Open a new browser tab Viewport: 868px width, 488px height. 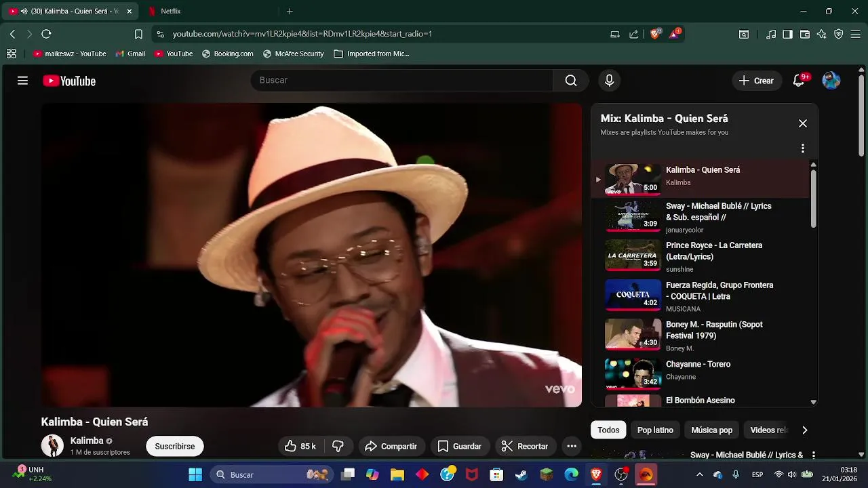pos(290,11)
